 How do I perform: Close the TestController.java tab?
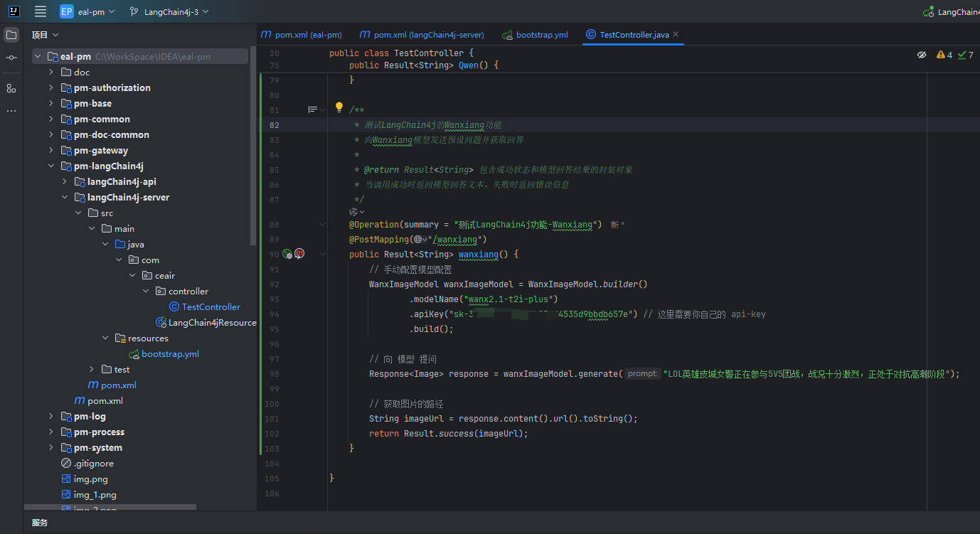tap(676, 34)
